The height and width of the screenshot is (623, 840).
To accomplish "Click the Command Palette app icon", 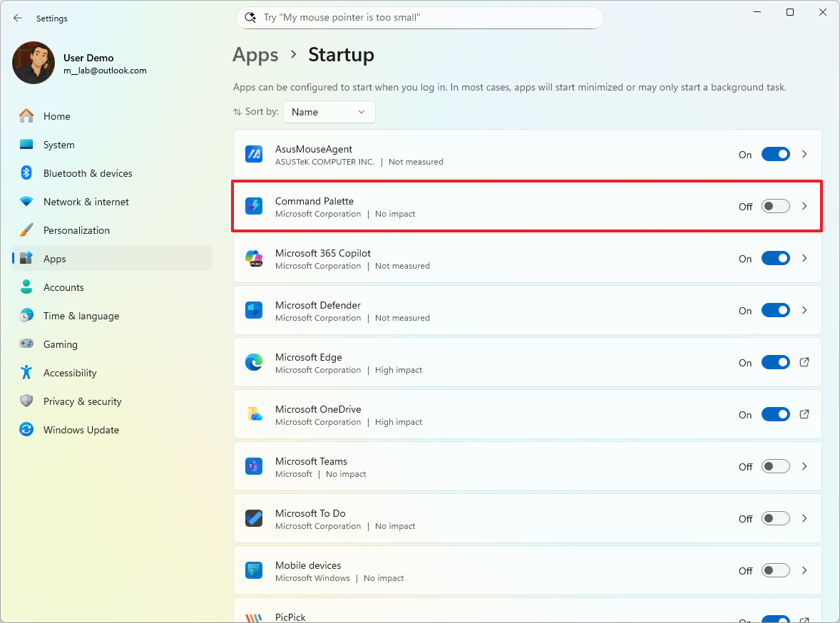I will (x=253, y=206).
